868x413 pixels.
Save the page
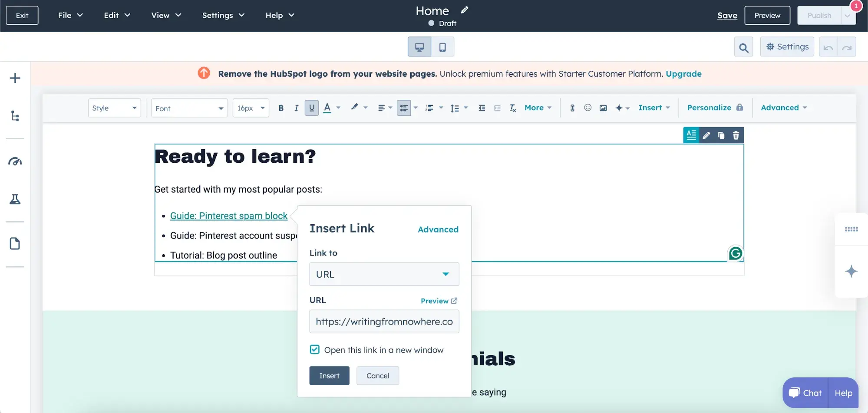[x=727, y=16]
